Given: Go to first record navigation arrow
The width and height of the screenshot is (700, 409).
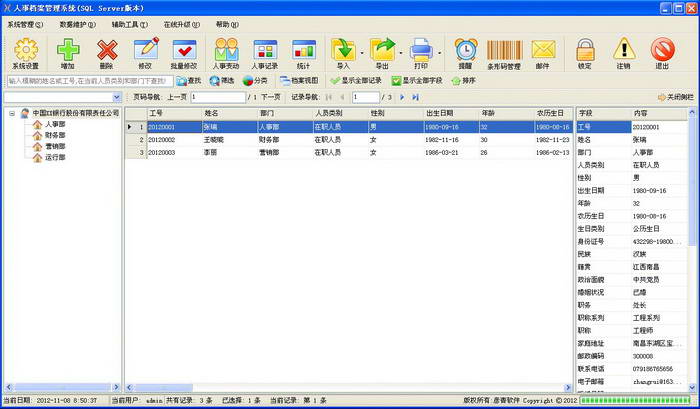Looking at the screenshot, I should coord(329,97).
